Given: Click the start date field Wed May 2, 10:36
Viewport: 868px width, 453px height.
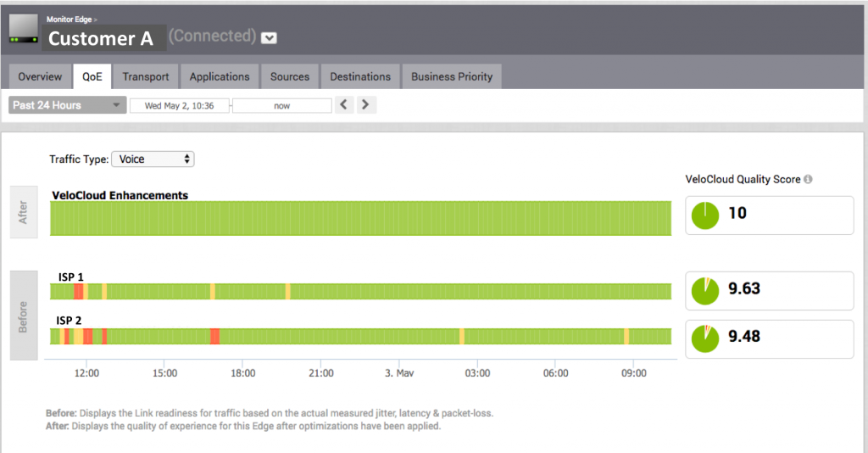Looking at the screenshot, I should (x=180, y=106).
